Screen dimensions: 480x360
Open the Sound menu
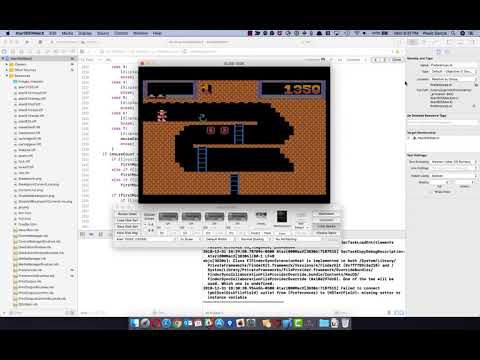103,33
